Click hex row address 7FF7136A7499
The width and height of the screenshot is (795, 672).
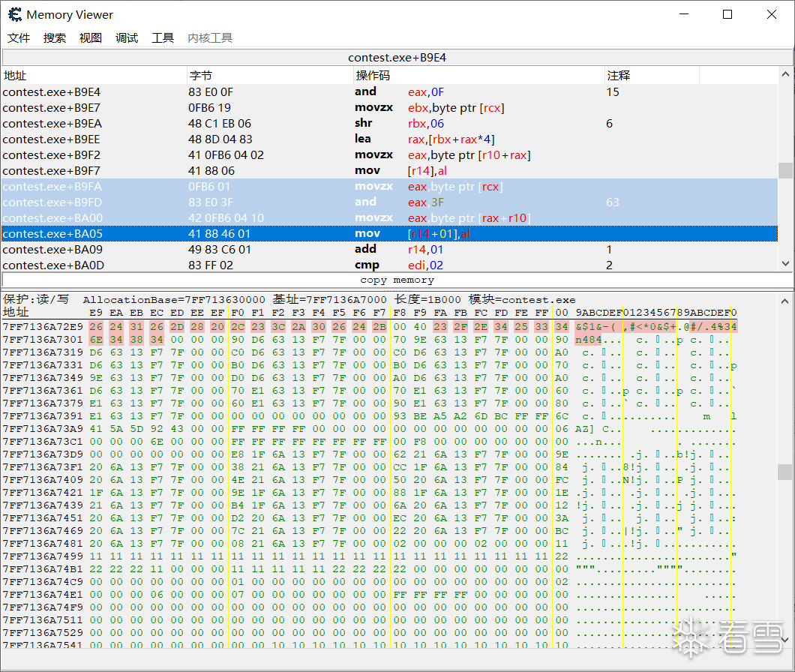tap(43, 556)
